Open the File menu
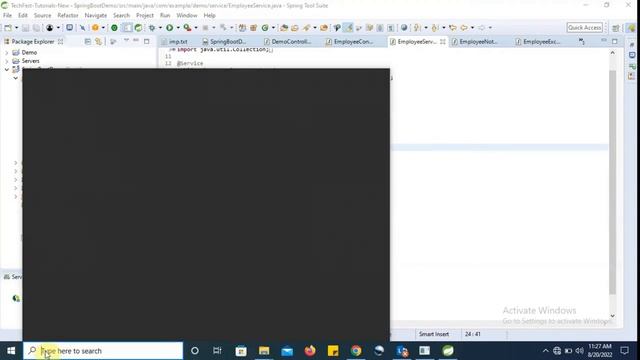 tap(7, 16)
